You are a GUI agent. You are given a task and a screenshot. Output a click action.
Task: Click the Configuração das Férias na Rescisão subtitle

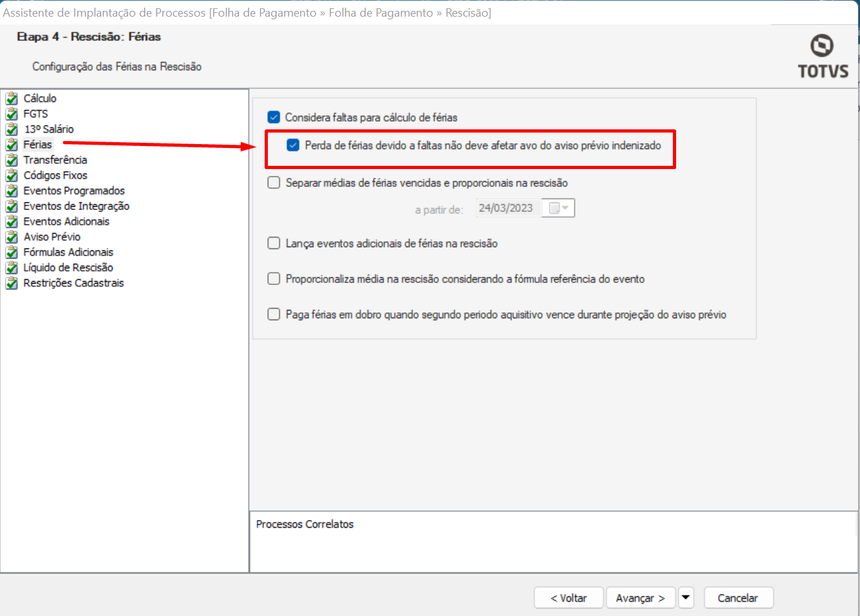click(x=117, y=67)
